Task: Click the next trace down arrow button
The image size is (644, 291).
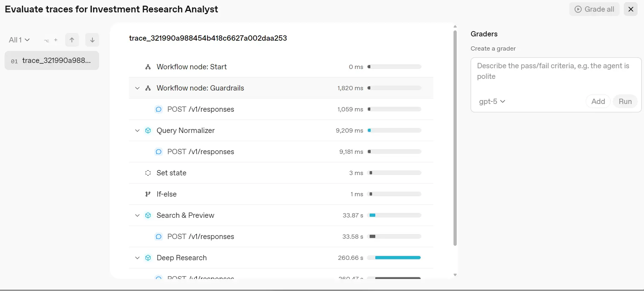Action: click(x=92, y=40)
